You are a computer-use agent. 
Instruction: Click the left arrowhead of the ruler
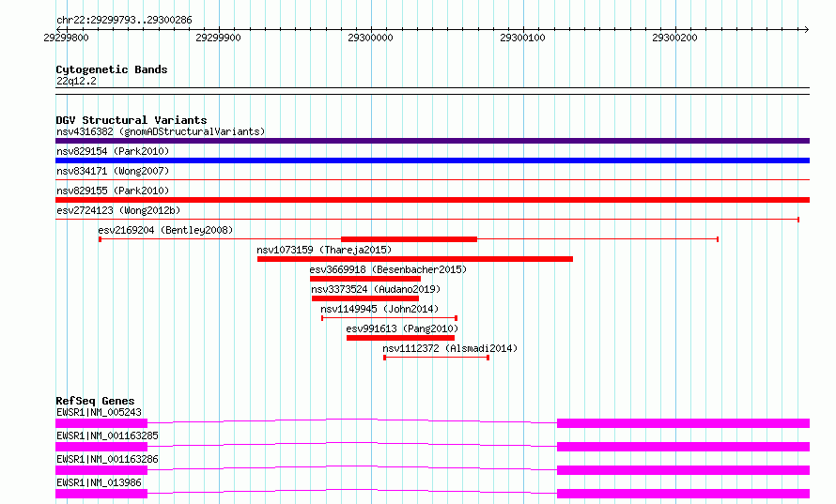pyautogui.click(x=58, y=29)
